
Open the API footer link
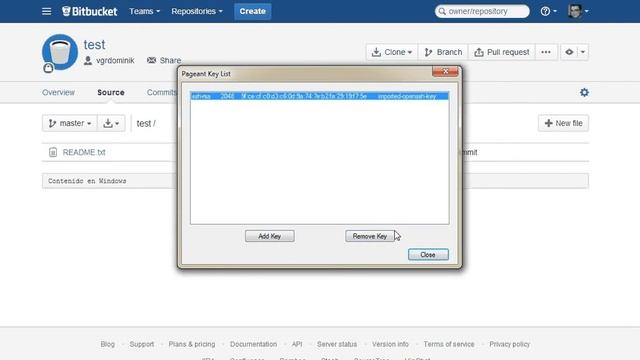pos(297,344)
